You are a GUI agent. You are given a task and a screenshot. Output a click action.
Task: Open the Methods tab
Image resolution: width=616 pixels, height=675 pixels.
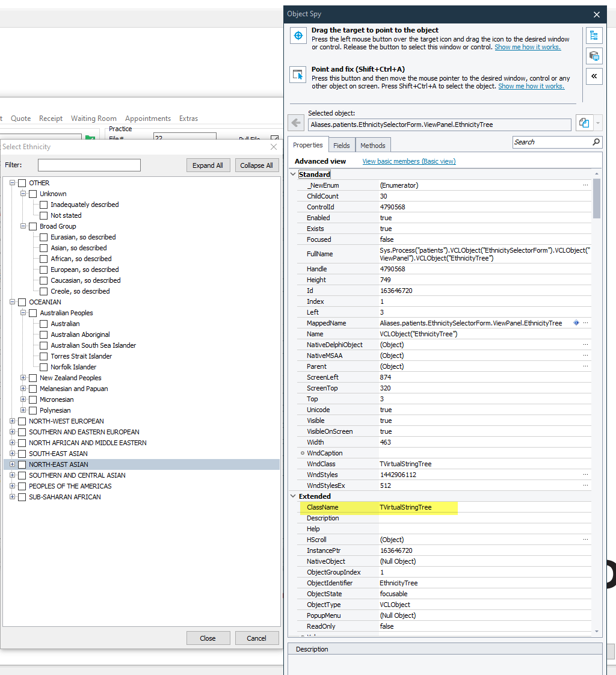(372, 145)
